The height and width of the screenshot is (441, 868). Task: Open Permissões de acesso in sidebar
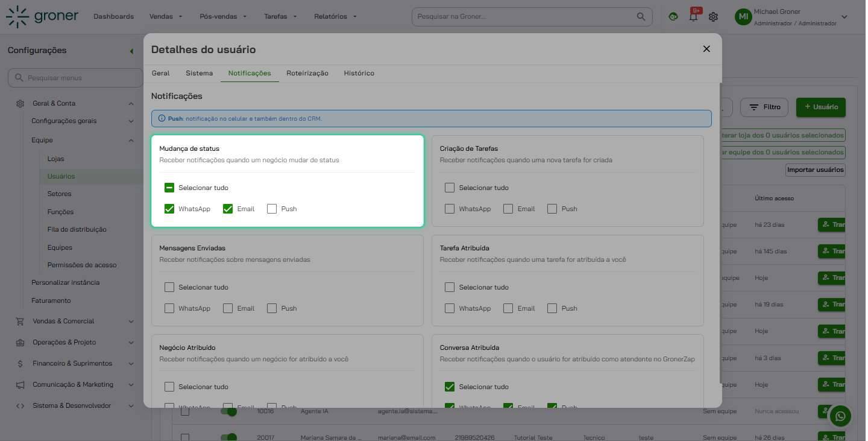click(x=82, y=265)
